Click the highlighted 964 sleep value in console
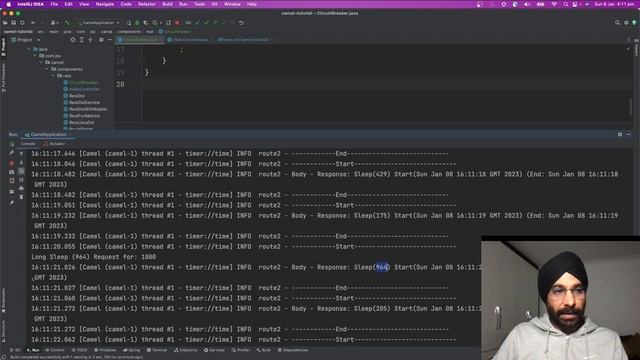This screenshot has height=360, width=640. point(382,267)
